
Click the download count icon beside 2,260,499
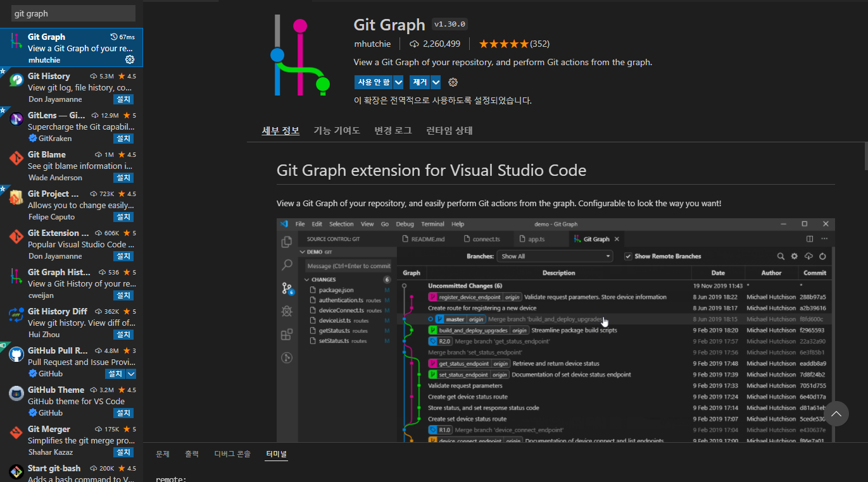415,44
